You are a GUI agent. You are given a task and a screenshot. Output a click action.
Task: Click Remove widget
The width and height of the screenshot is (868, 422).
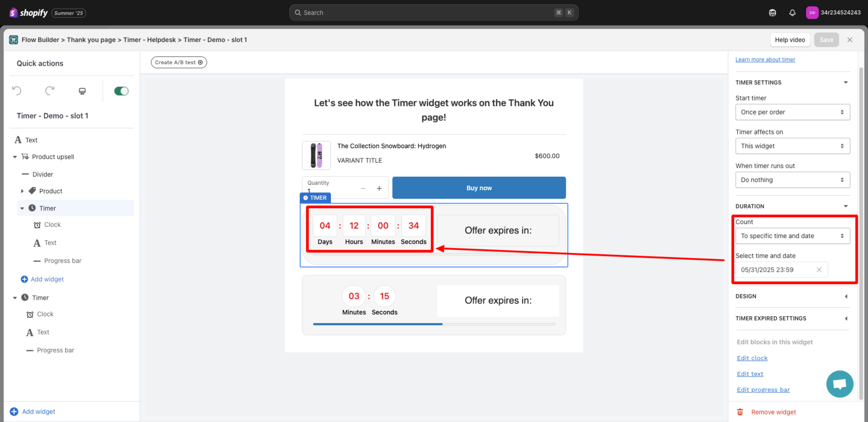tap(774, 412)
